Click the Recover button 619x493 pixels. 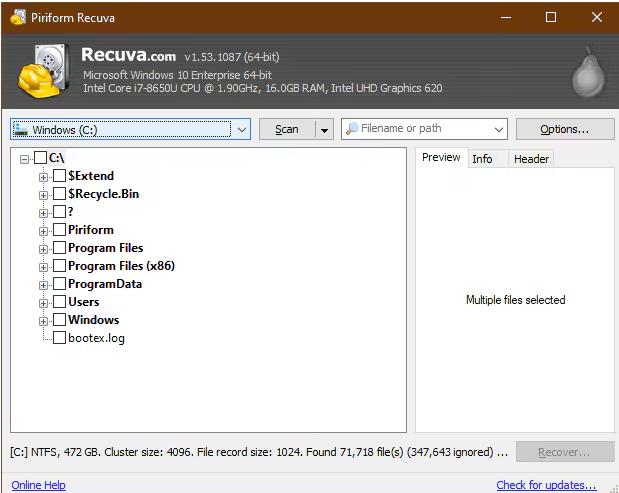click(565, 452)
